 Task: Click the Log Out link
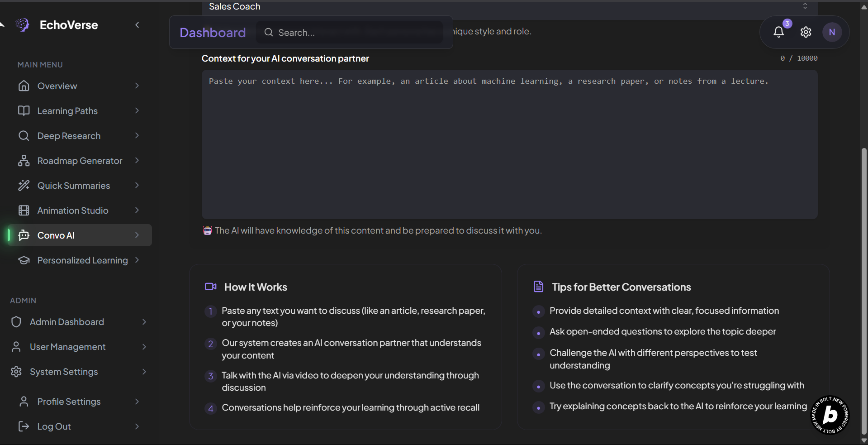pyautogui.click(x=54, y=426)
